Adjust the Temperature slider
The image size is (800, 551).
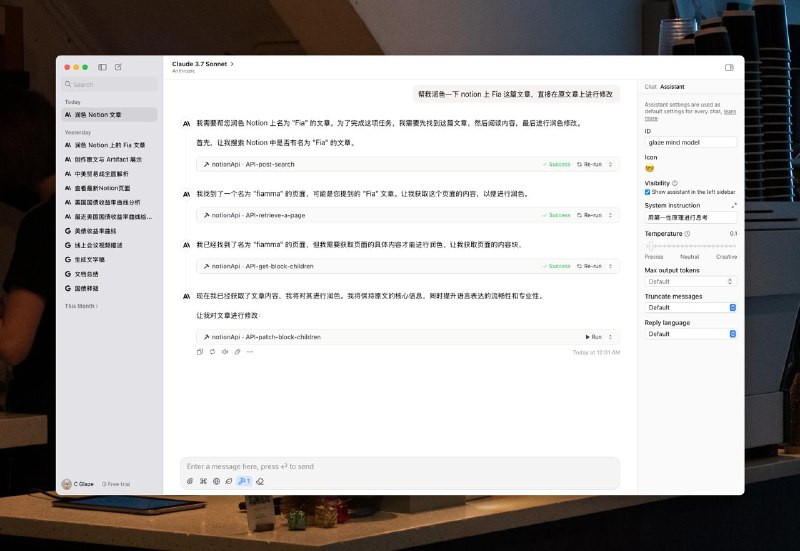point(691,245)
